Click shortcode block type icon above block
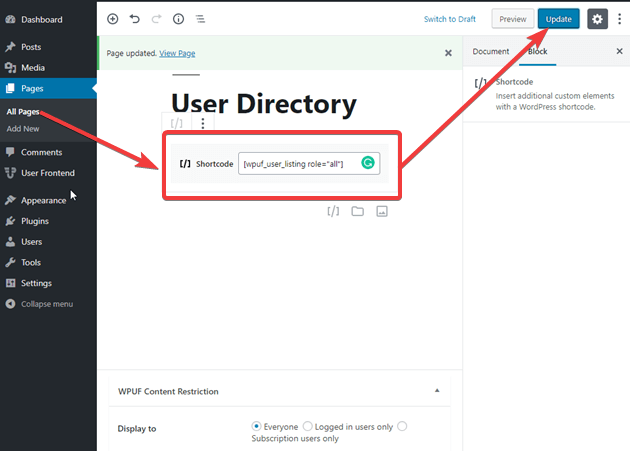Image resolution: width=630 pixels, height=451 pixels. [176, 123]
